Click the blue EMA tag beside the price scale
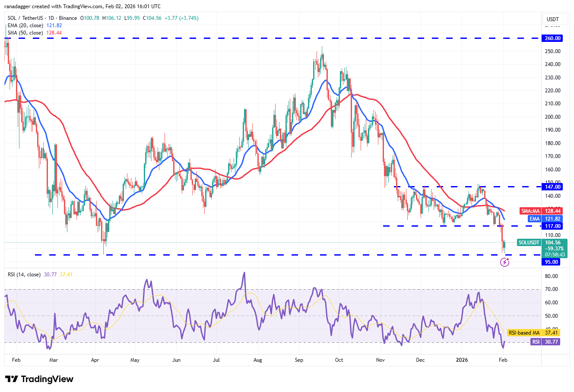 (534, 219)
